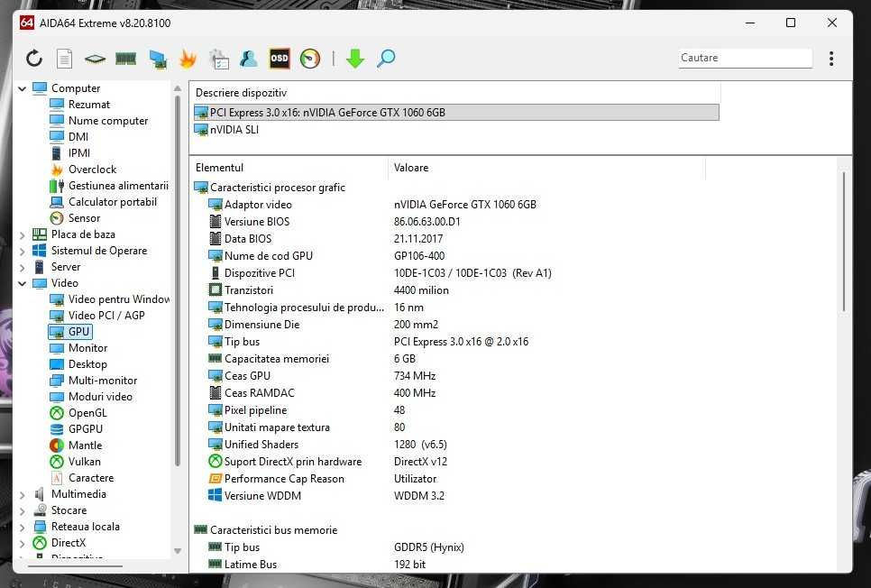The height and width of the screenshot is (588, 871).
Task: Click the tree panel scroll down arrow
Action: click(178, 551)
